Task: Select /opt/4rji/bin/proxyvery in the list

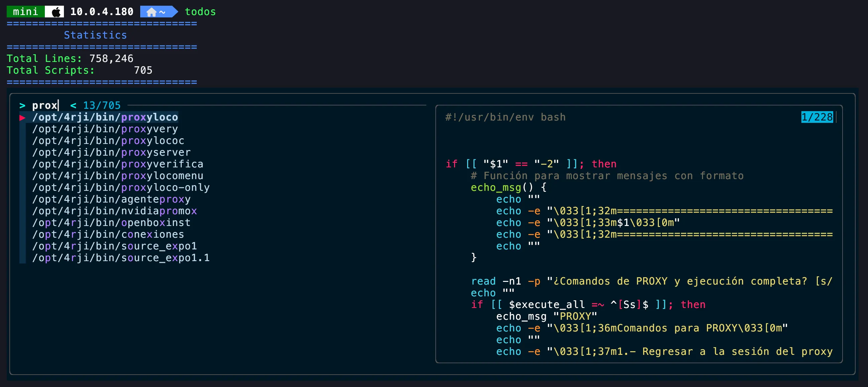Action: pos(105,129)
